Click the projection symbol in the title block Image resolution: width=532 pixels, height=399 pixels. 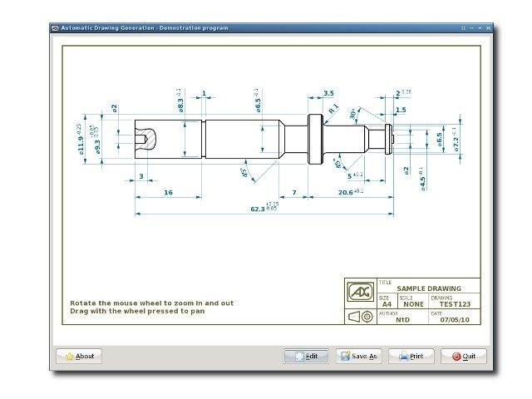tap(360, 317)
